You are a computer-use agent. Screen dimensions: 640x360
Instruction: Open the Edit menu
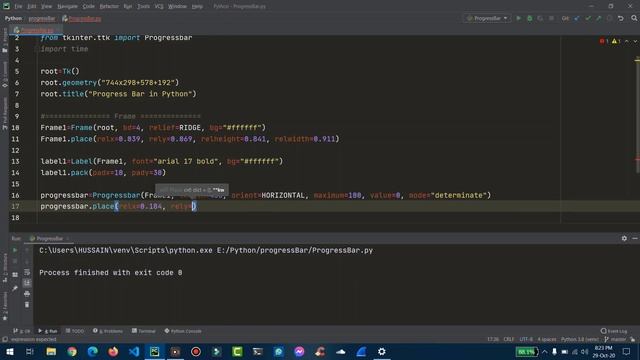(32, 7)
